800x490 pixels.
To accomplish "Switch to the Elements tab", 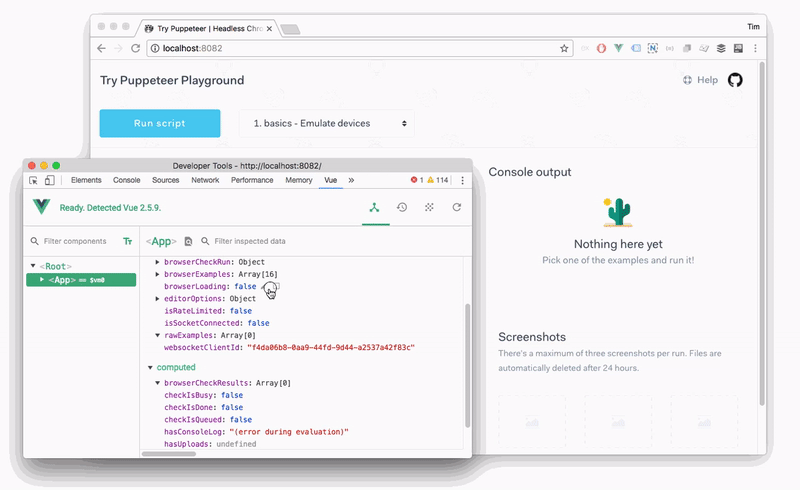I will point(86,180).
